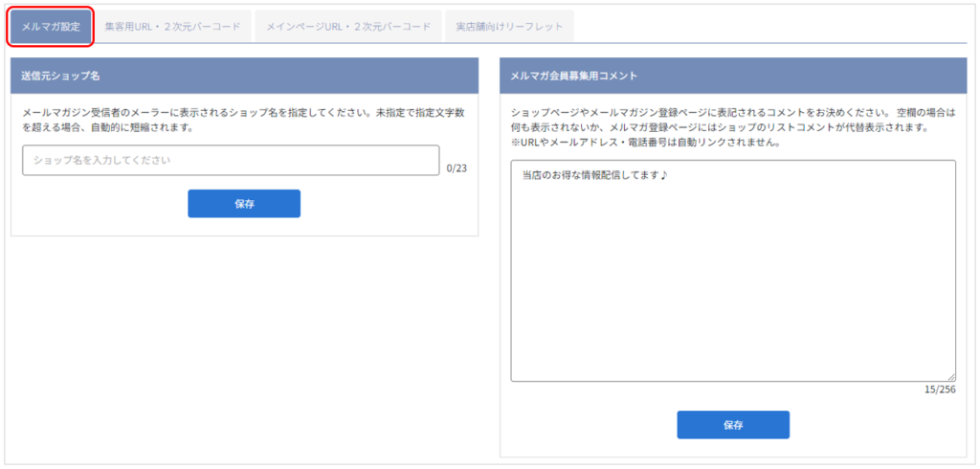Image resolution: width=980 pixels, height=469 pixels.
Task: Click the note ※URLやメールアドレス・電話番号は自動リンクされません
Action: point(646,143)
